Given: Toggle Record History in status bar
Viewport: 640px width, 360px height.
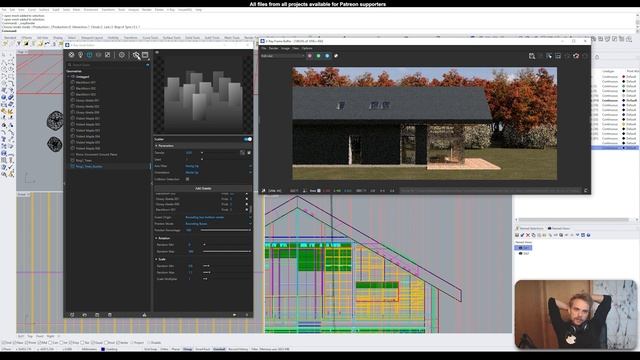Looking at the screenshot, I should [x=238, y=349].
